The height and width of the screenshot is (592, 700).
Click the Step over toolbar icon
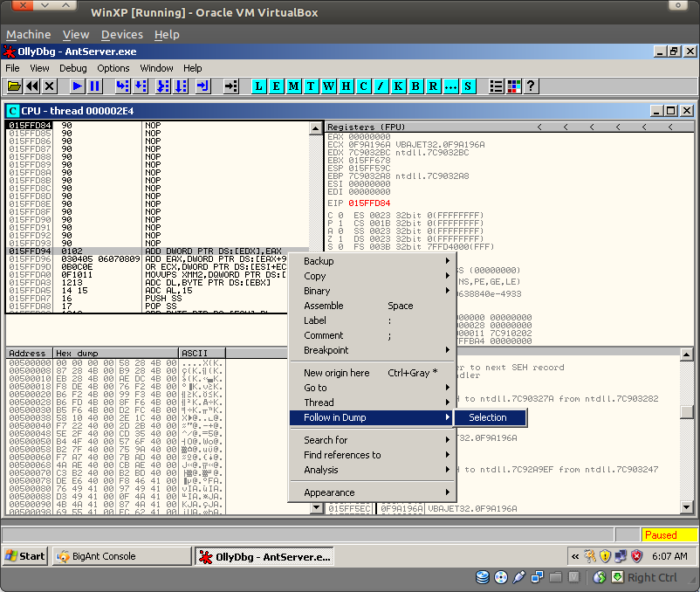click(x=141, y=86)
